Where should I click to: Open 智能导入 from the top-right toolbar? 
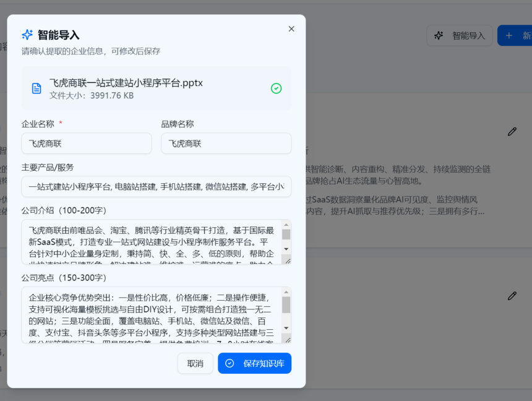[460, 35]
